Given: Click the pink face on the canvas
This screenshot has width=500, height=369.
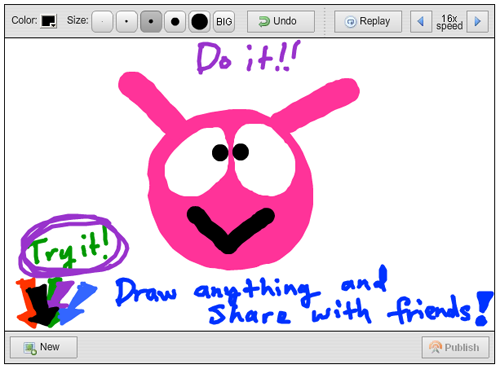Looking at the screenshot, I should click(x=230, y=190).
